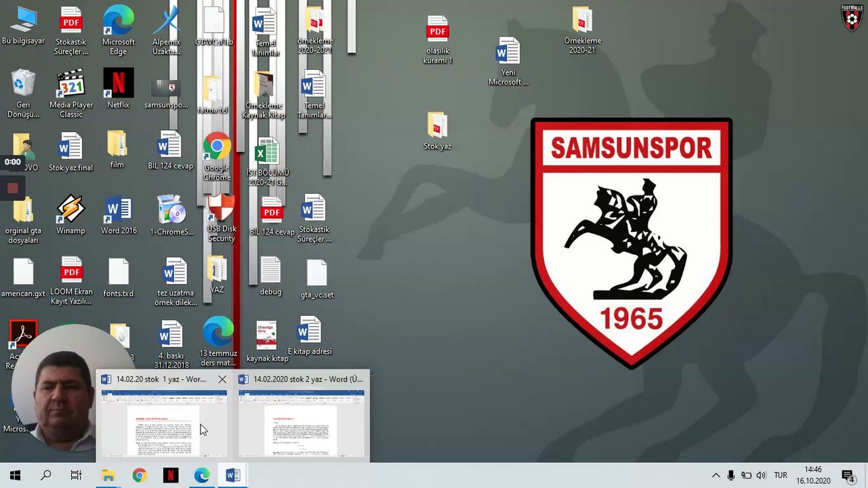This screenshot has height=488, width=868.
Task: Change the TUR input language
Action: (781, 476)
